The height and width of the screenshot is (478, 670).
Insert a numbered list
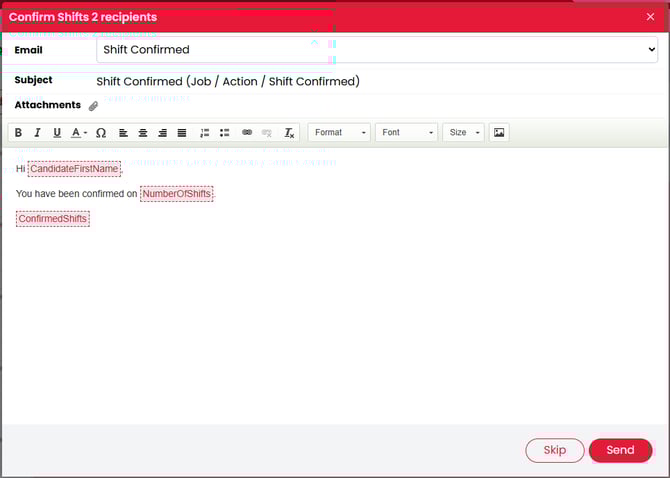pyautogui.click(x=205, y=133)
